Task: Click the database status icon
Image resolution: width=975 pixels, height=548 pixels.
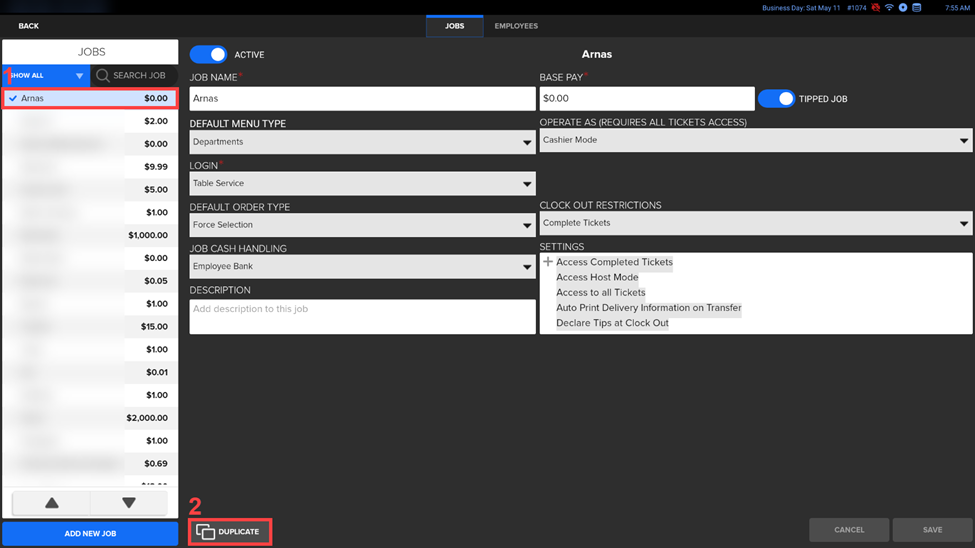Action: coord(917,7)
